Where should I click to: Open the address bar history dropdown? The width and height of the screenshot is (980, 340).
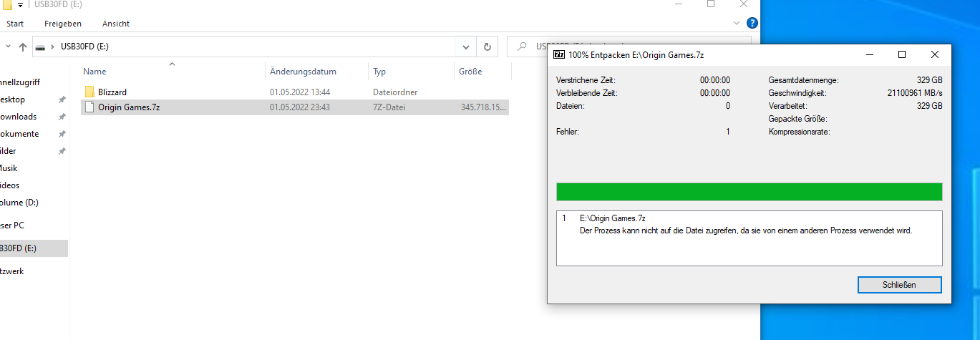pyautogui.click(x=466, y=47)
